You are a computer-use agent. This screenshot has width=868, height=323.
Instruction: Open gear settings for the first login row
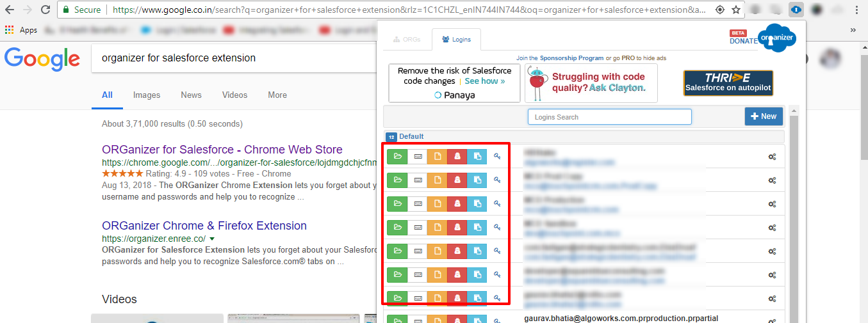point(773,157)
